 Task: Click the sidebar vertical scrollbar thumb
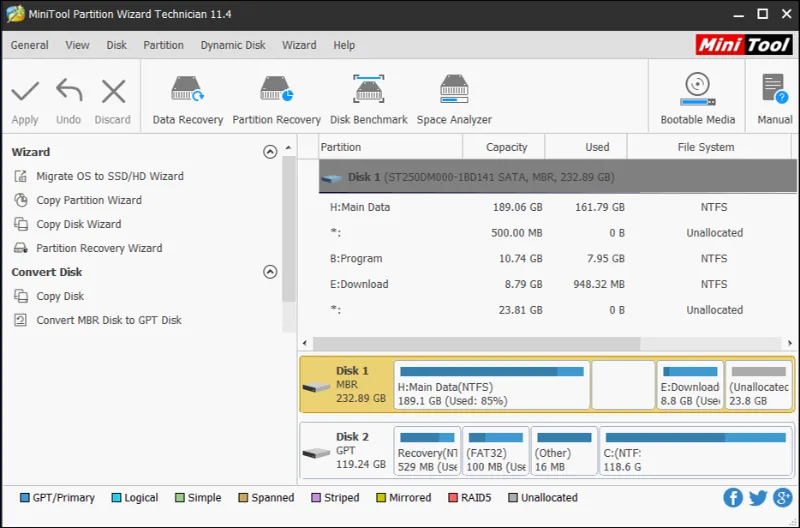click(289, 229)
